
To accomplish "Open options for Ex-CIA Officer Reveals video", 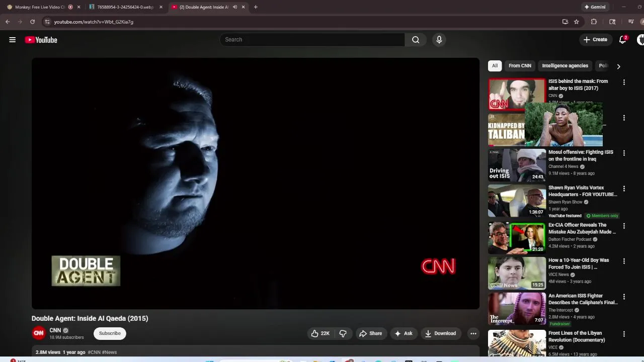I will click(624, 226).
